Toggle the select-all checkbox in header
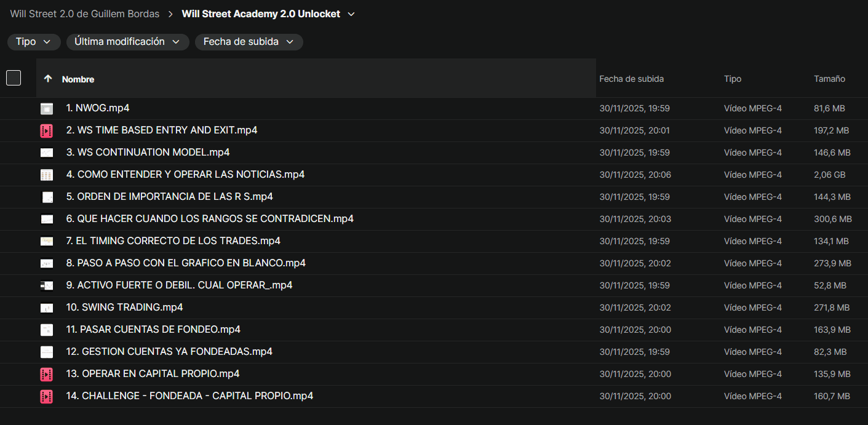Image resolution: width=868 pixels, height=425 pixels. coord(14,78)
